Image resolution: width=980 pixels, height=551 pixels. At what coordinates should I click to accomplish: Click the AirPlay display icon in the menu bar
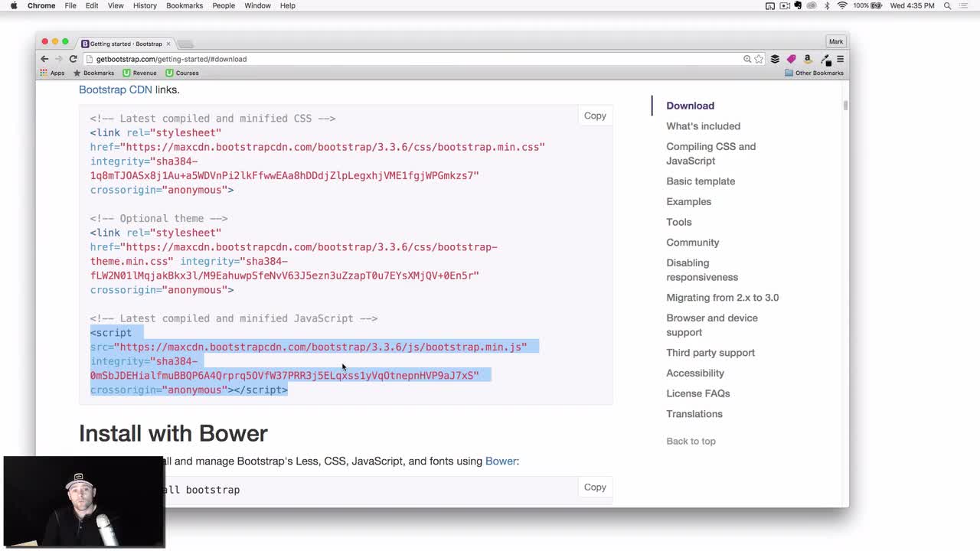[x=770, y=5]
